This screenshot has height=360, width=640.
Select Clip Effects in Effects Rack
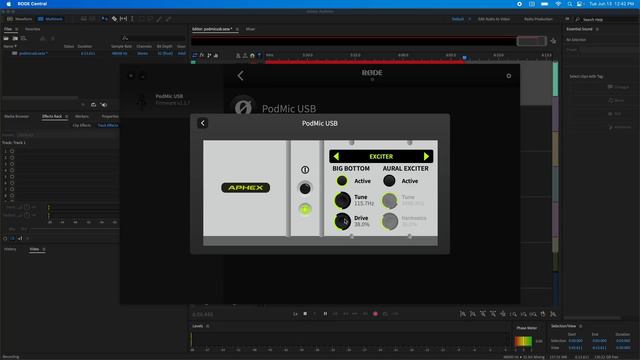point(82,125)
